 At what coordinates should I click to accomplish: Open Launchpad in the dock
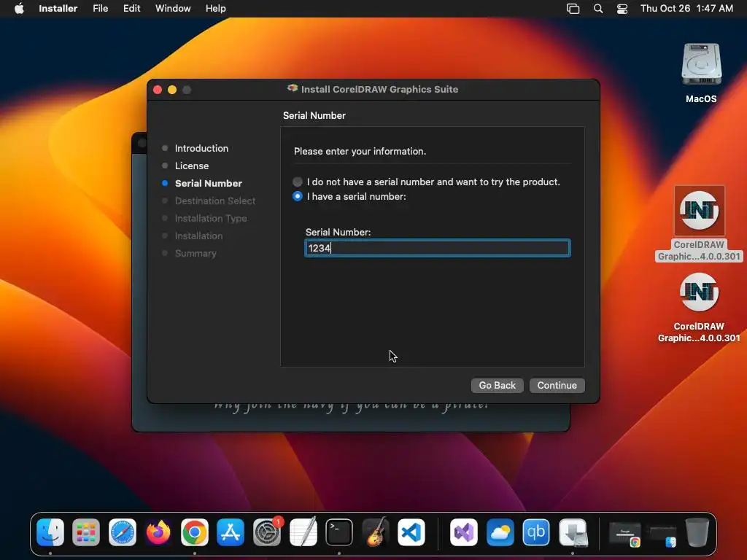pyautogui.click(x=86, y=532)
